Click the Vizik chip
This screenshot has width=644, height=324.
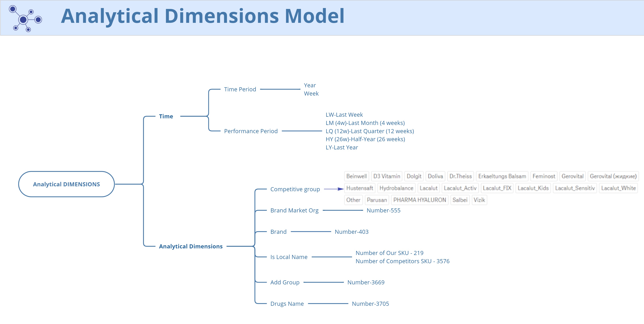click(479, 200)
